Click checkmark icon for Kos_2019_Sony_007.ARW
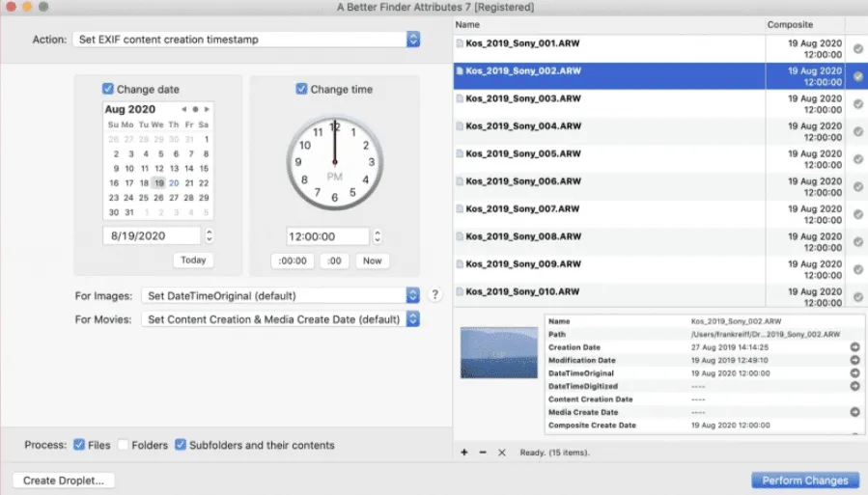 [x=858, y=214]
